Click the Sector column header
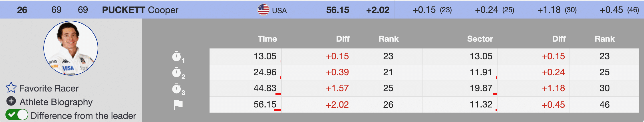Screen dimensions: 644x122 tap(480, 39)
